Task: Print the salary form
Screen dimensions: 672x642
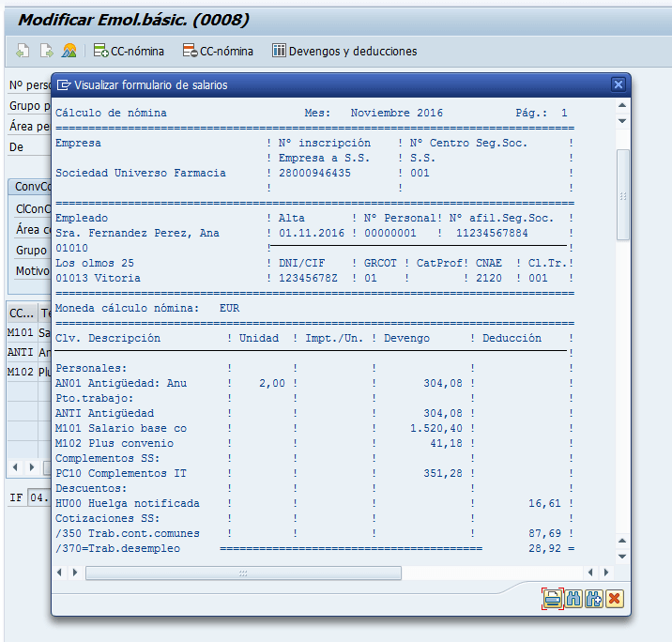Action: (x=553, y=598)
